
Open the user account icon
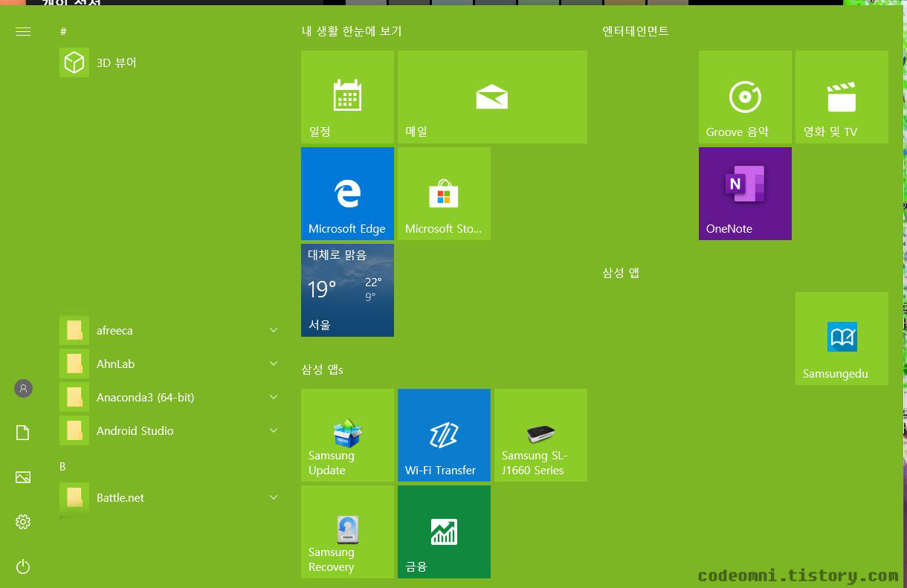(23, 388)
